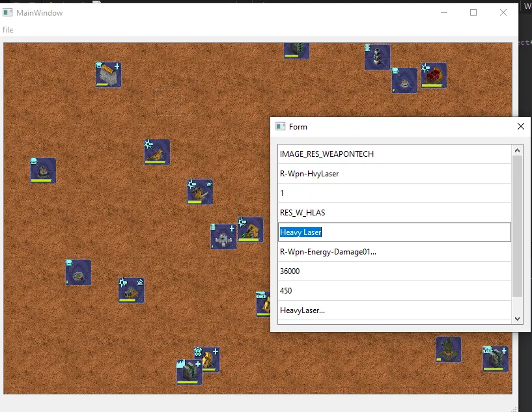Click the 450 value row
The width and height of the screenshot is (532, 412).
394,290
